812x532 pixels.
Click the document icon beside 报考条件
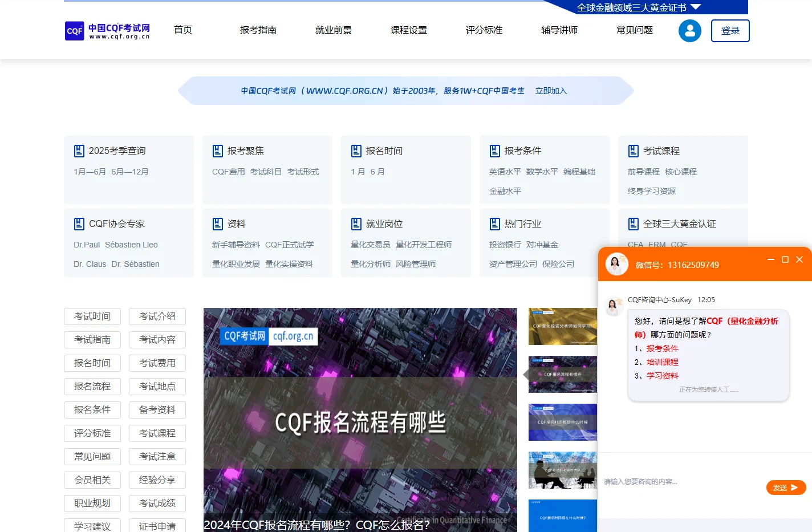point(495,151)
